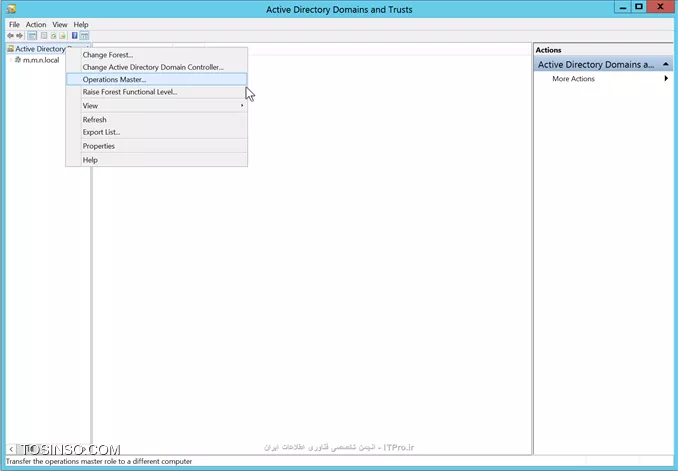Expand the m.m.n.local tree node arrow
Viewport: 678px width, 471px height.
coord(11,60)
